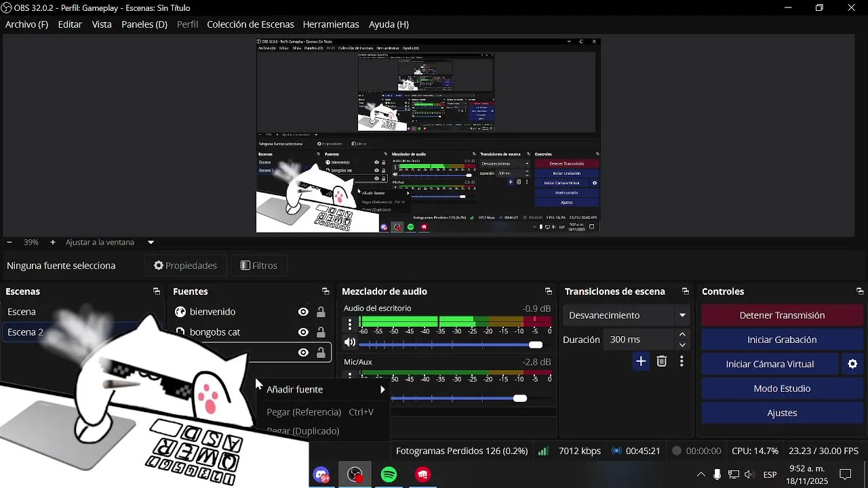The height and width of the screenshot is (488, 868).
Task: Pop out the Escenas dock panel
Action: [x=157, y=291]
